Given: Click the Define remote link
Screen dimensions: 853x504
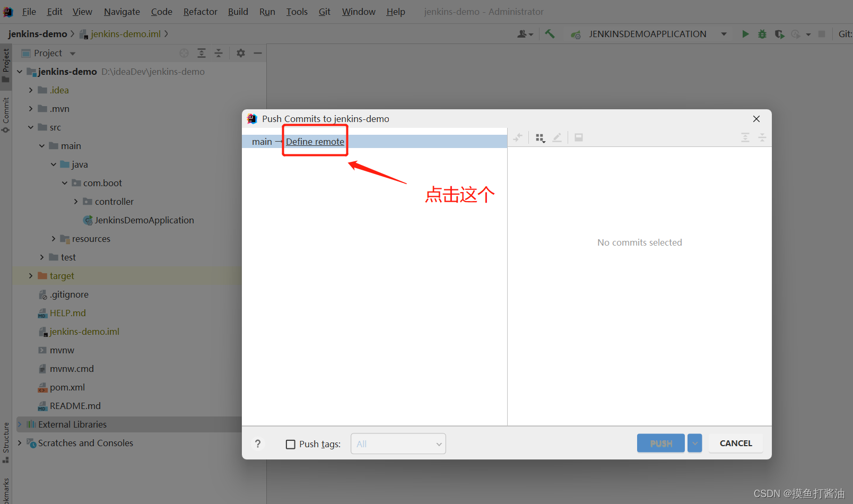Looking at the screenshot, I should pos(315,142).
